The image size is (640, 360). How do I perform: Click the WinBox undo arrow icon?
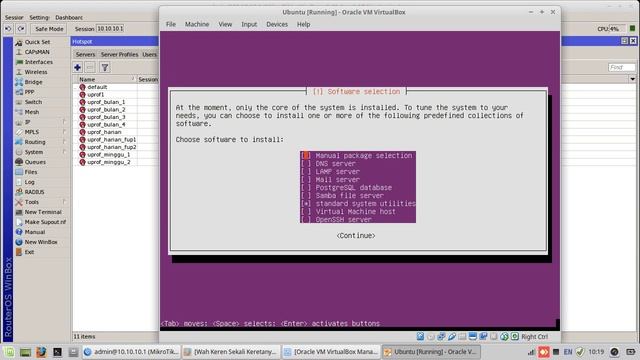tap(8, 29)
